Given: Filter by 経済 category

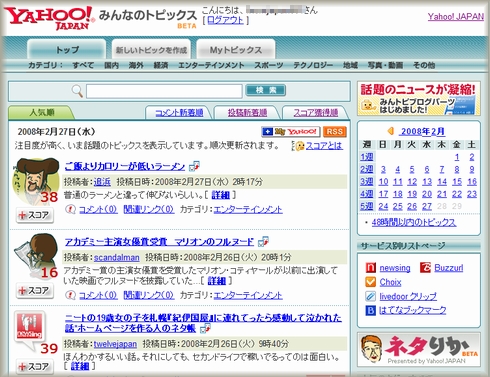Looking at the screenshot, I should tap(161, 65).
